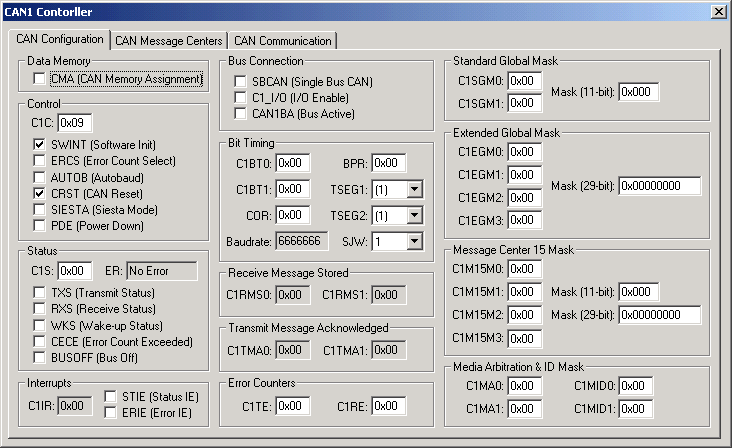Click the C1MID0 field
This screenshot has width=732, height=448.
point(635,385)
